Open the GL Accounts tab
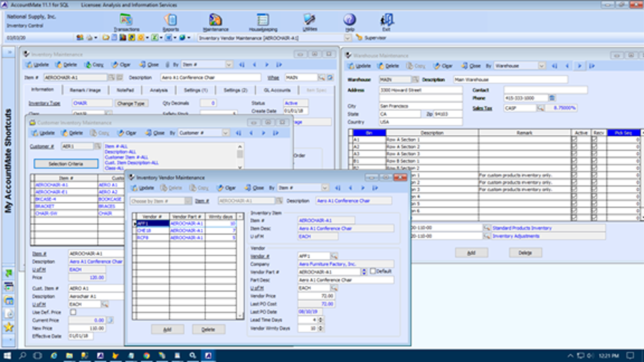This screenshot has width=644, height=362. [277, 90]
